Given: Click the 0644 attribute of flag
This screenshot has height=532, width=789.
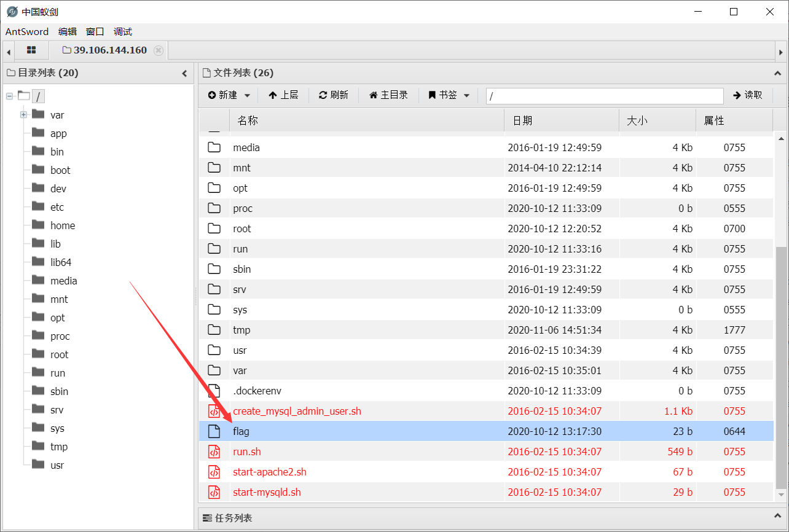Looking at the screenshot, I should point(734,431).
